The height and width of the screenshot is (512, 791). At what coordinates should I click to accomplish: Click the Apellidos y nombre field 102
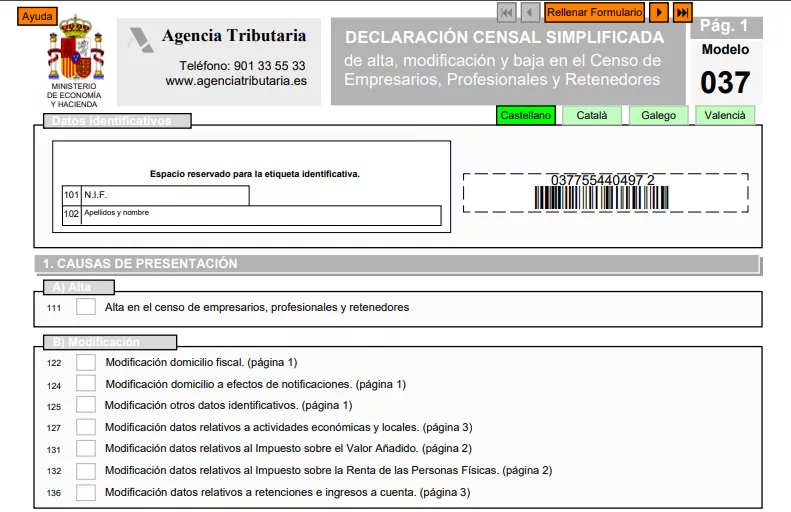tap(260, 215)
